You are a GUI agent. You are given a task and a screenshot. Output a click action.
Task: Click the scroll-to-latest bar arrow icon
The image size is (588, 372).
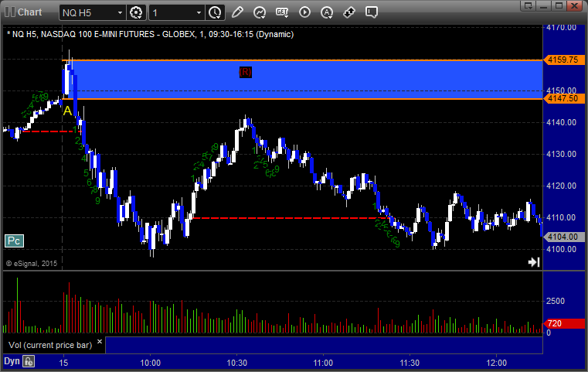point(534,262)
